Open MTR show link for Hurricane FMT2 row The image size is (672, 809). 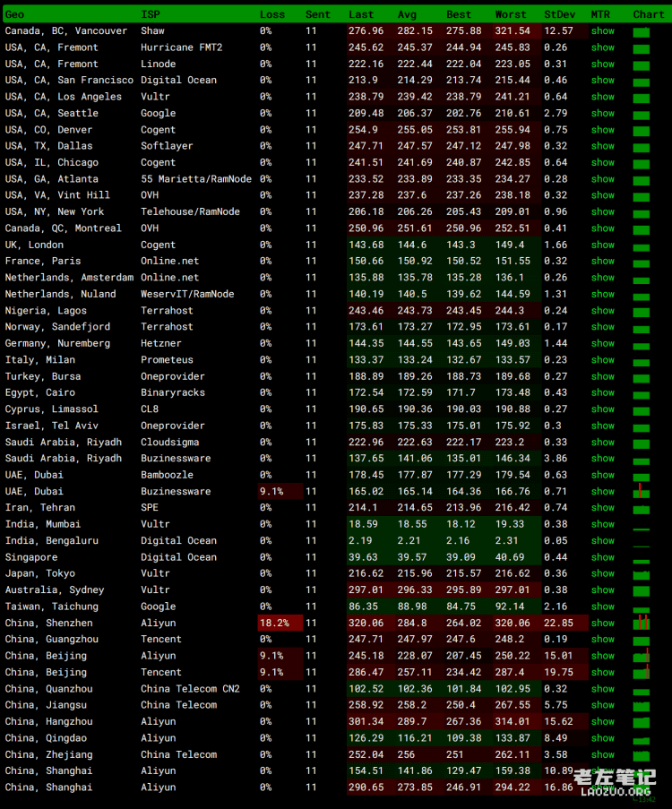pyautogui.click(x=603, y=47)
